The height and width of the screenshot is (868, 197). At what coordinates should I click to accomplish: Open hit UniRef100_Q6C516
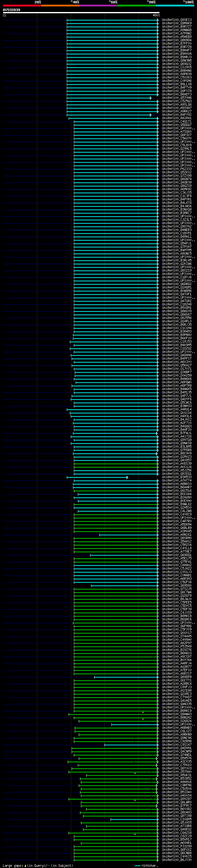coord(177,491)
